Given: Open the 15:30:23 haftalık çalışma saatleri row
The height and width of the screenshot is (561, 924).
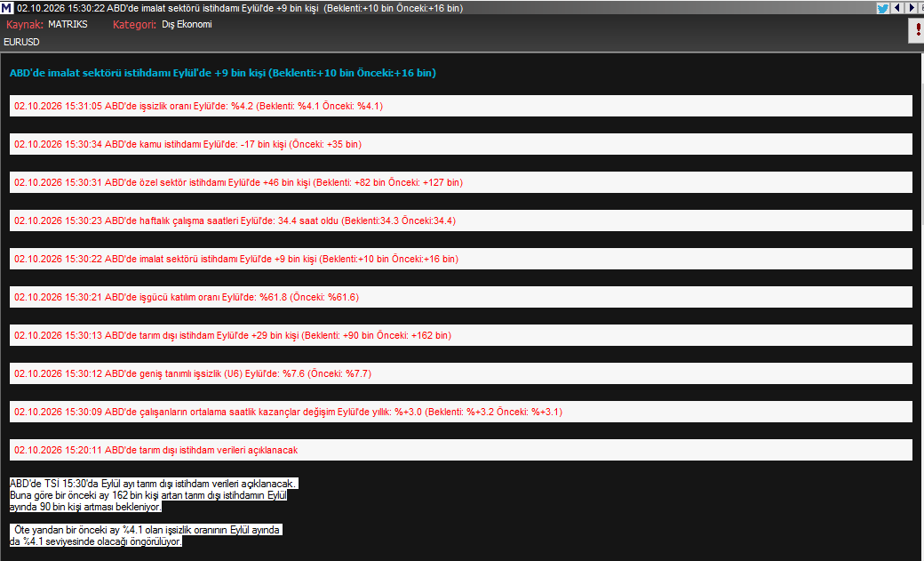Looking at the screenshot, I should [x=461, y=220].
